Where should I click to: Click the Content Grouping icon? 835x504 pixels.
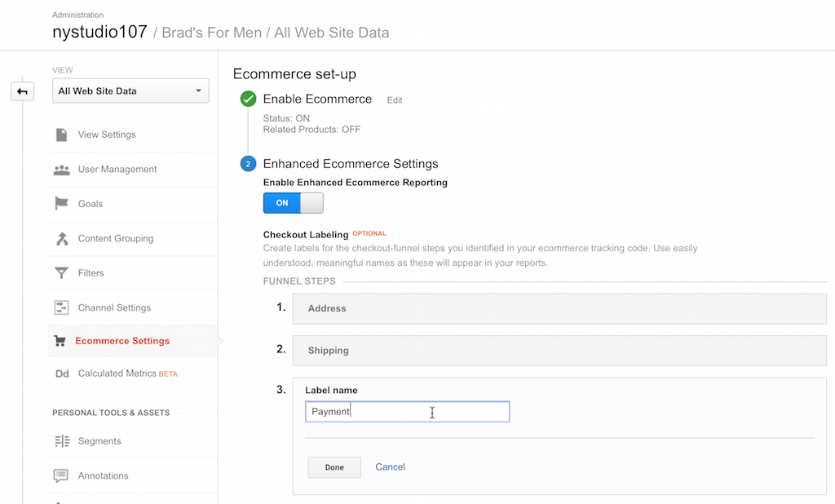tap(61, 239)
